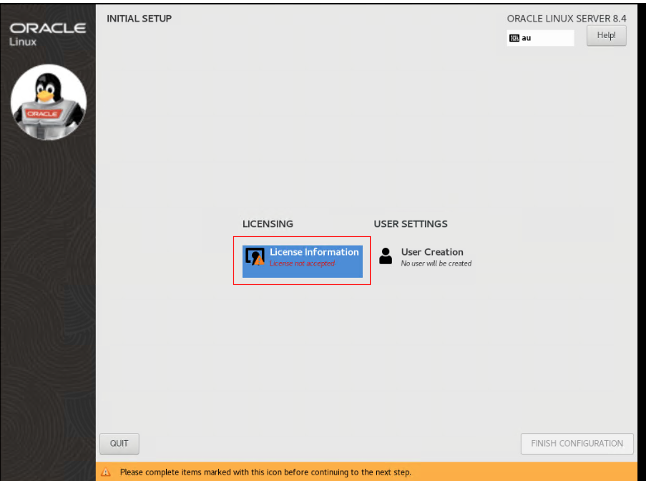
Task: Click the LICENSING section heading
Action: point(268,224)
